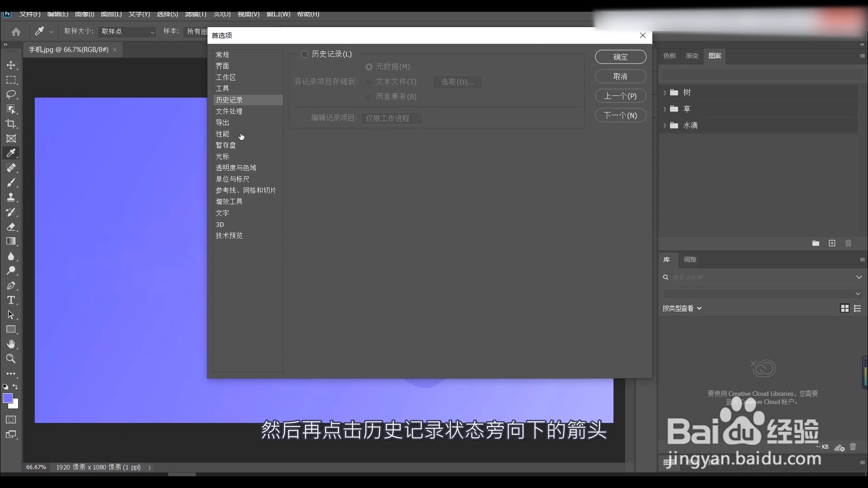This screenshot has width=868, height=488.
Task: Click the delete pattern trash icon
Action: (848, 243)
